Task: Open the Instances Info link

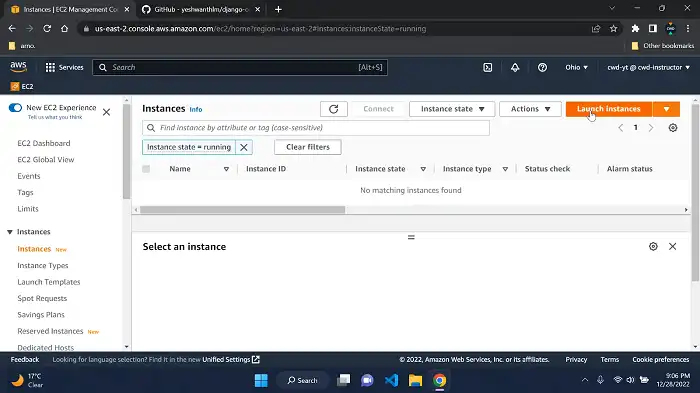Action: click(196, 109)
